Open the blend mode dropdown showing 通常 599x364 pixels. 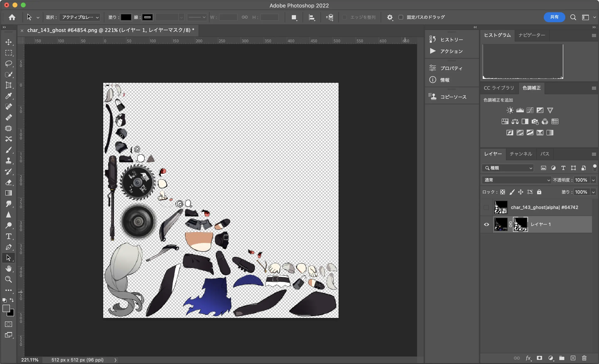point(517,180)
